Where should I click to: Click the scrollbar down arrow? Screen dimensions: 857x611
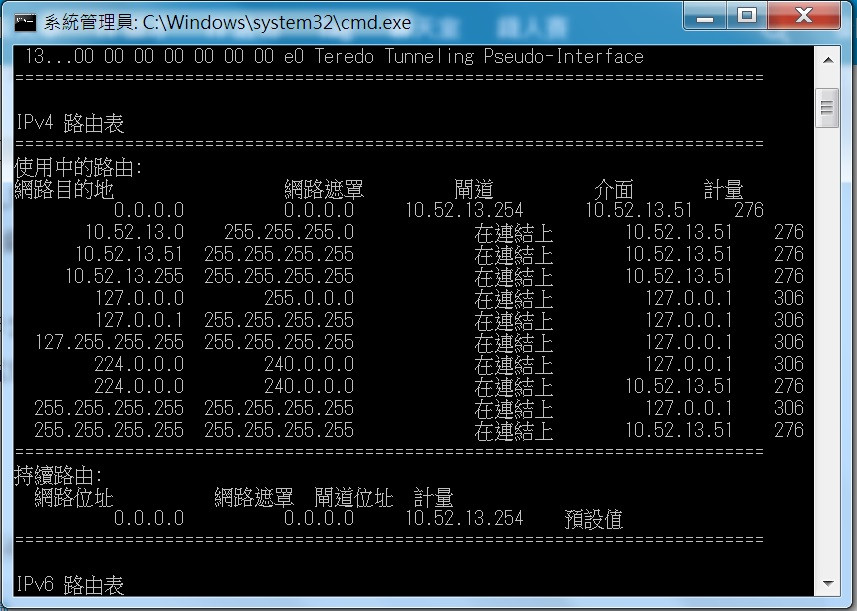pos(827,584)
